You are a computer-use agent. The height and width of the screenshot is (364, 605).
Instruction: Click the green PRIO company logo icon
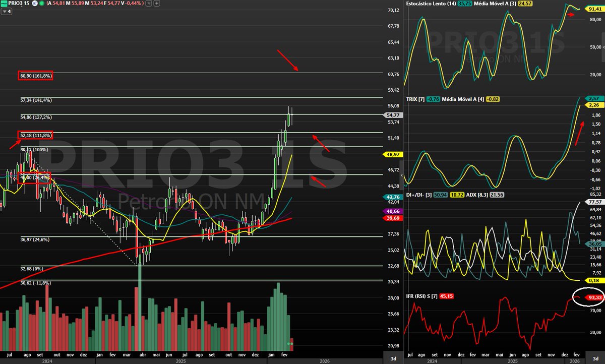(x=4, y=4)
